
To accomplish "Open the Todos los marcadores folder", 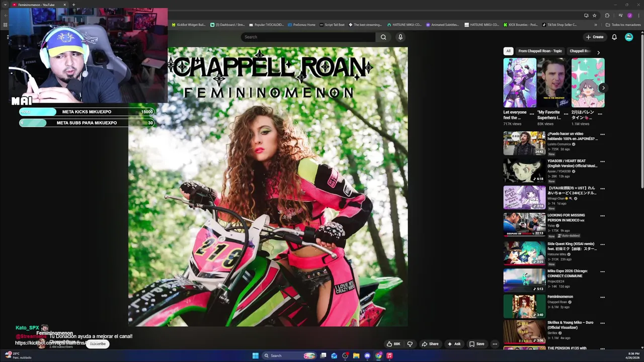I will pos(623,25).
